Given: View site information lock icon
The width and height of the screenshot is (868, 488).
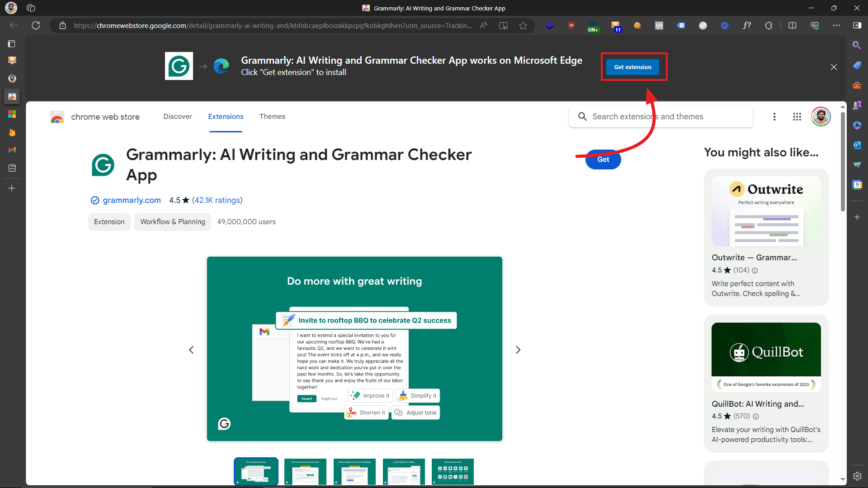Looking at the screenshot, I should pos(63,26).
